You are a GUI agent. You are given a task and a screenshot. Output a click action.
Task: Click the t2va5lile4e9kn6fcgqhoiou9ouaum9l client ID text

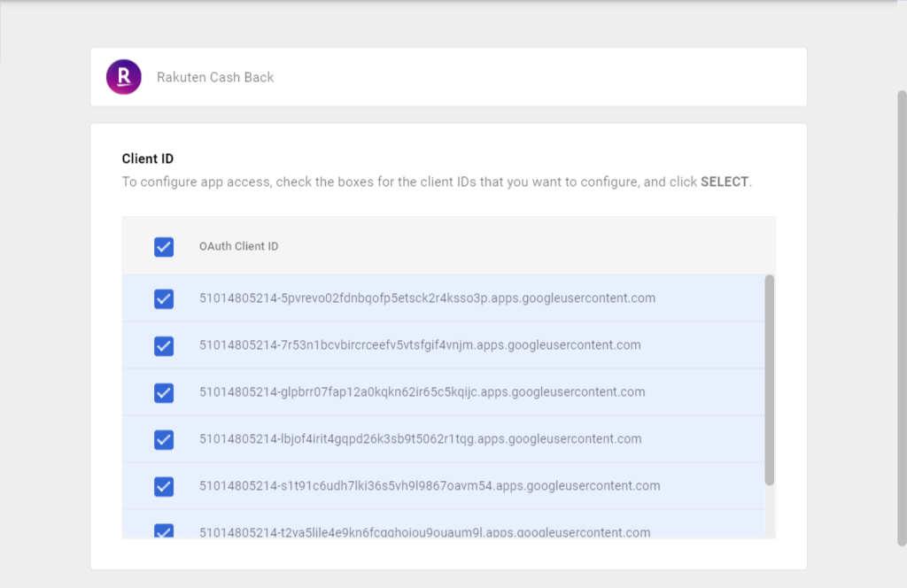pos(425,532)
